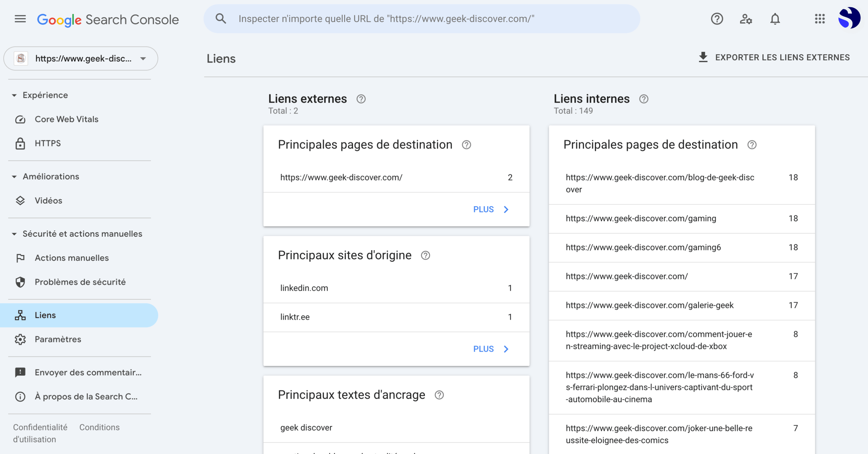This screenshot has width=868, height=454.
Task: Collapse the Expérience section
Action: [13, 95]
